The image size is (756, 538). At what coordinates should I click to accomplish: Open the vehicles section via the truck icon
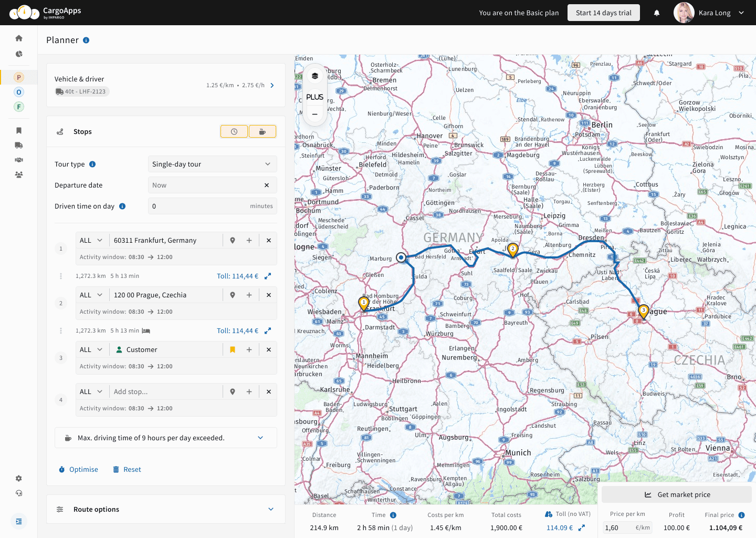pyautogui.click(x=19, y=145)
